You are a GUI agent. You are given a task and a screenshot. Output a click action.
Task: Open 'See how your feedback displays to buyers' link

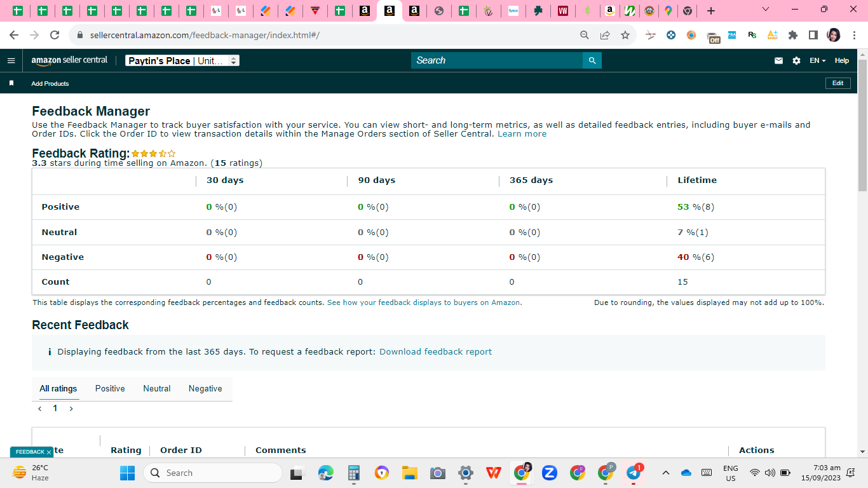424,302
